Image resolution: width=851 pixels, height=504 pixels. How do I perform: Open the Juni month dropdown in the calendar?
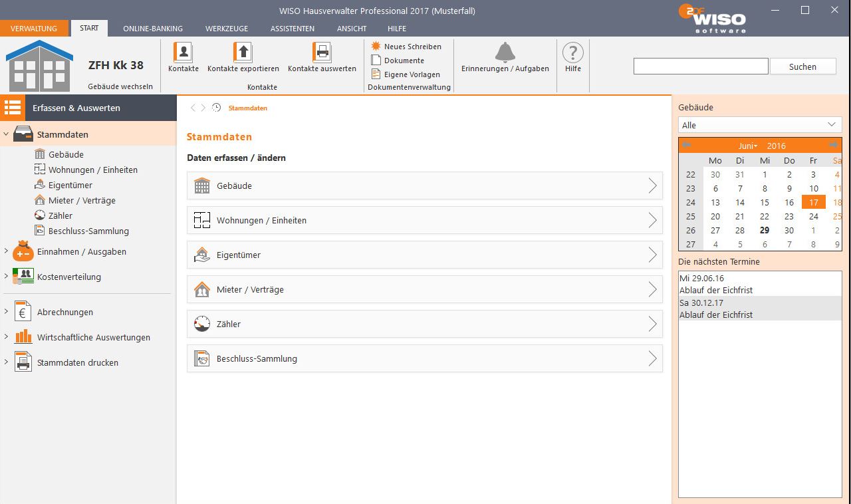point(748,146)
